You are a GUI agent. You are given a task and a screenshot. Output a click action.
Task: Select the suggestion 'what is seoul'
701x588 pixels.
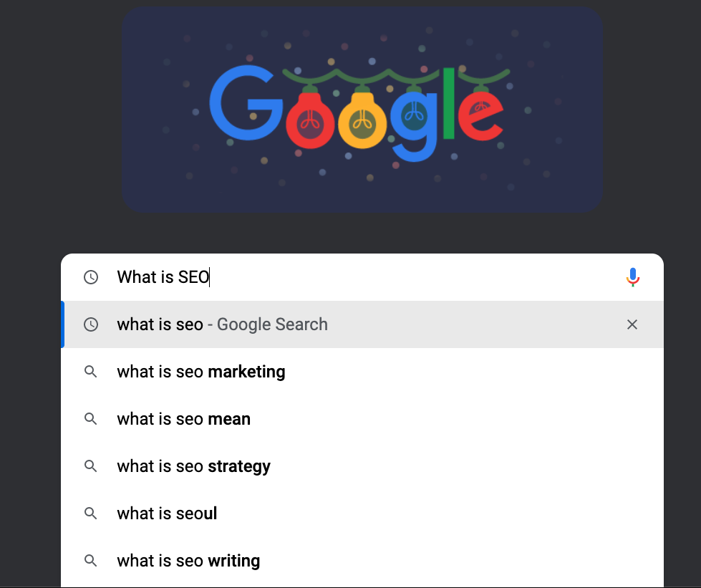[x=167, y=514]
